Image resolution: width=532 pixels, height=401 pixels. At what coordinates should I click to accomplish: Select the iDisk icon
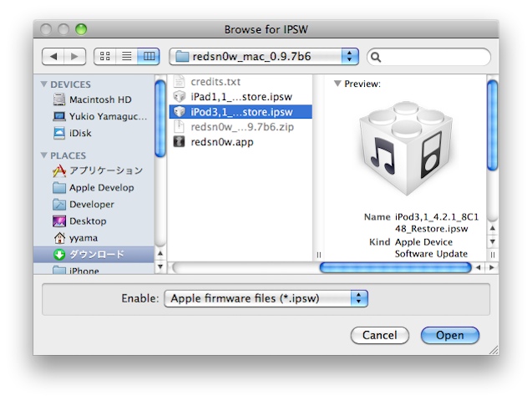point(59,133)
